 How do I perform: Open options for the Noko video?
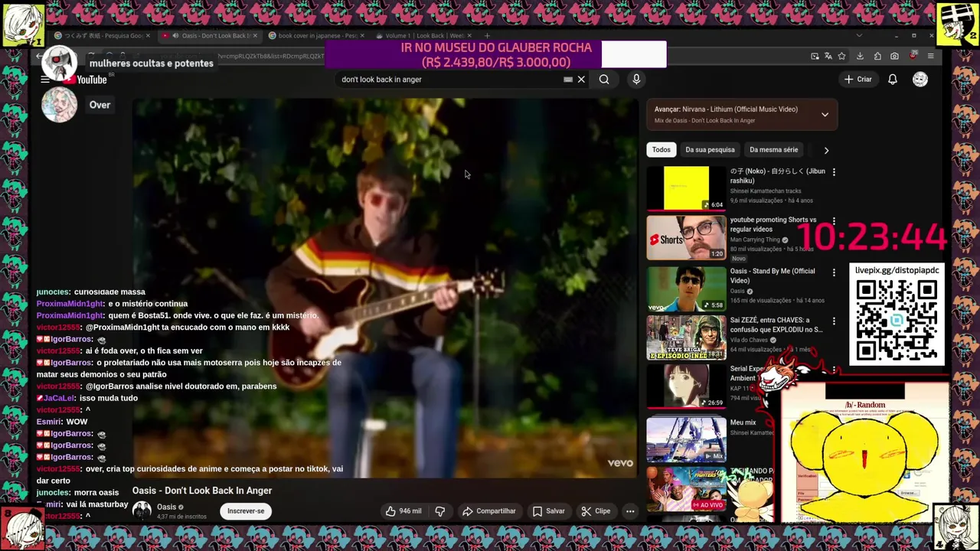834,172
